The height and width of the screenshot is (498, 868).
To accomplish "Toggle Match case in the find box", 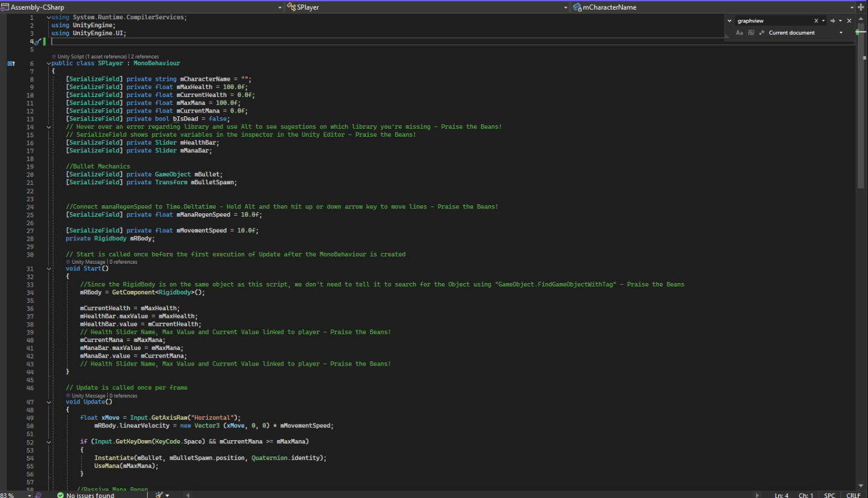I will pyautogui.click(x=740, y=33).
